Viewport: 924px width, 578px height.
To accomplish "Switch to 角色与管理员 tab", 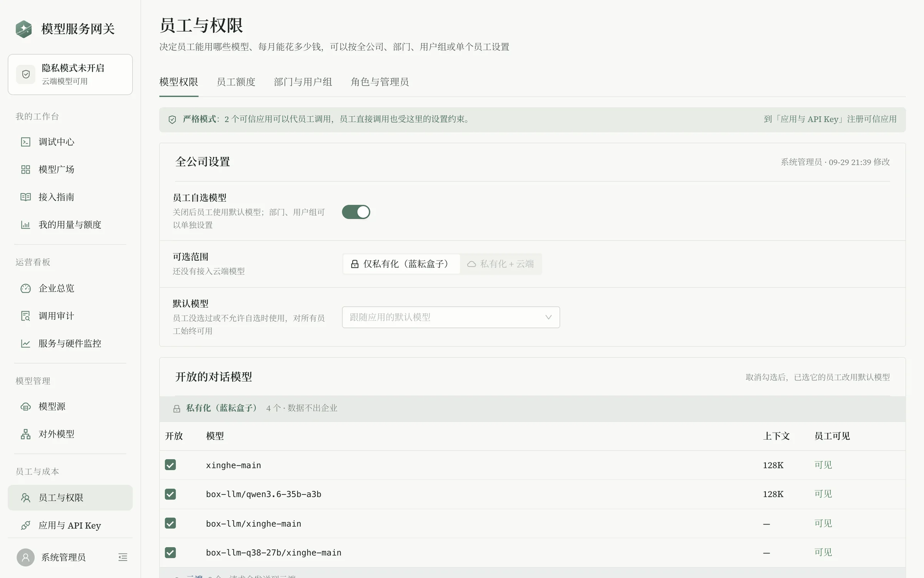I will pos(380,82).
